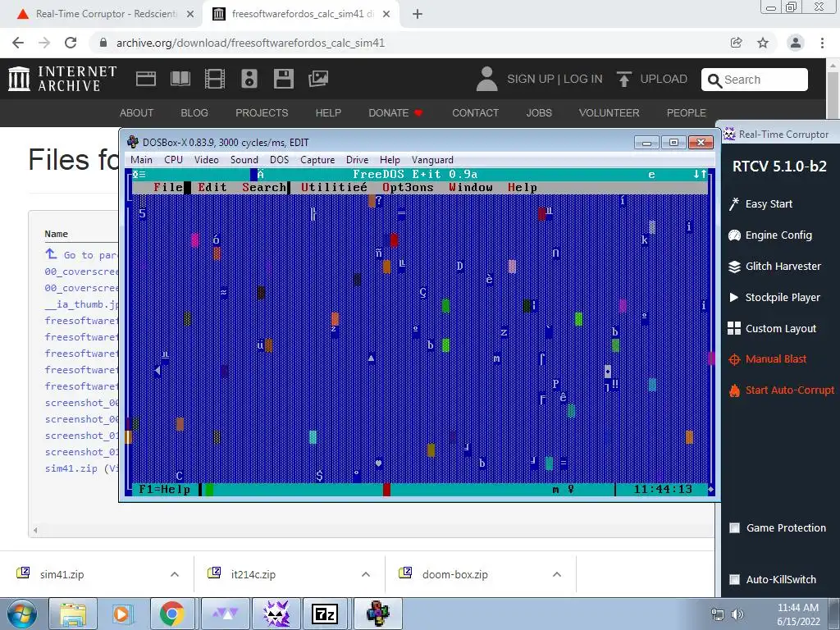Open Chrome from the taskbar
Viewport: 840px width, 630px height.
click(x=171, y=614)
